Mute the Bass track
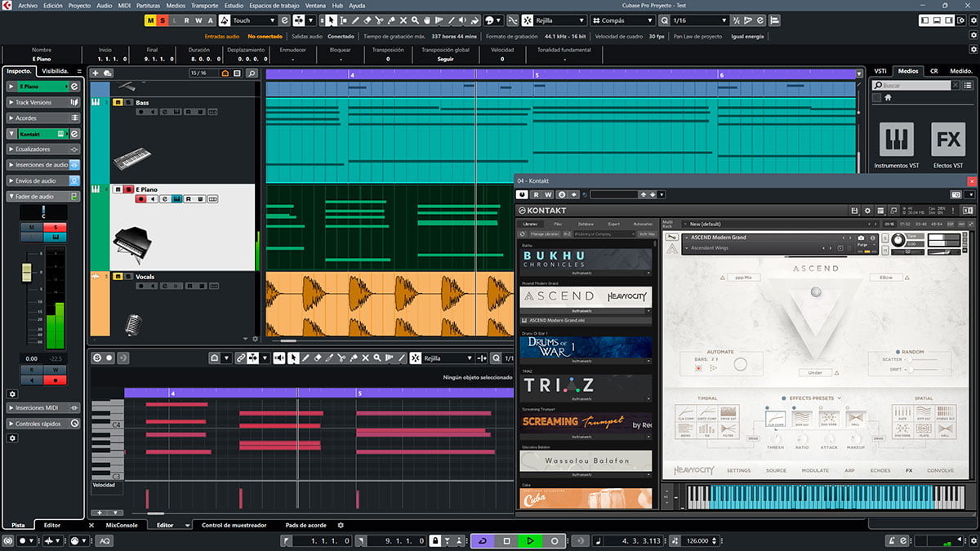 (x=118, y=103)
